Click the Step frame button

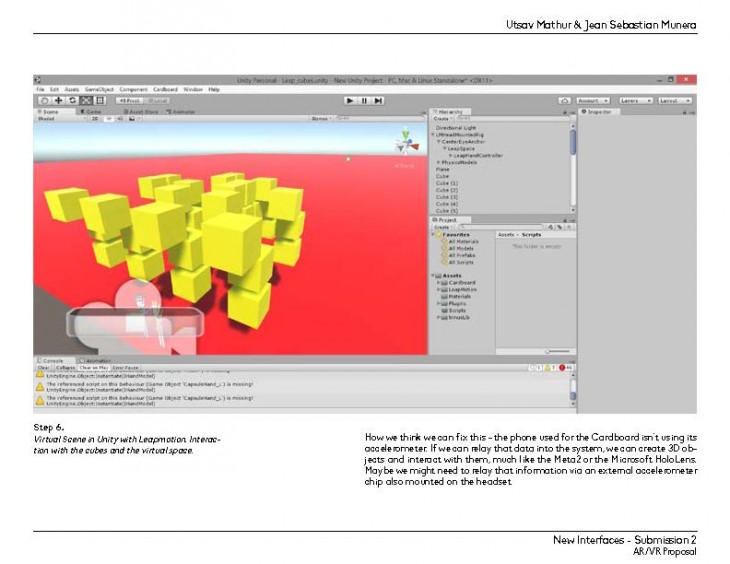(x=378, y=100)
